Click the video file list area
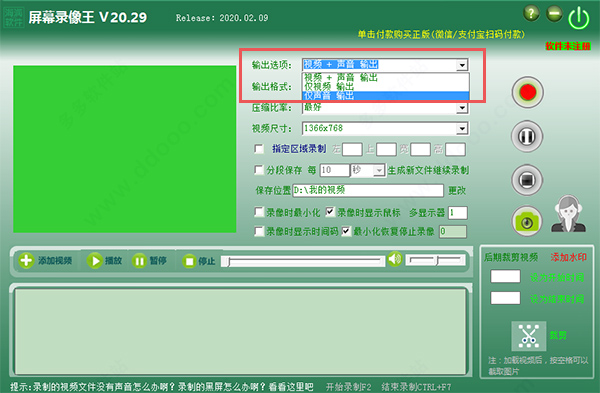 tap(240, 331)
